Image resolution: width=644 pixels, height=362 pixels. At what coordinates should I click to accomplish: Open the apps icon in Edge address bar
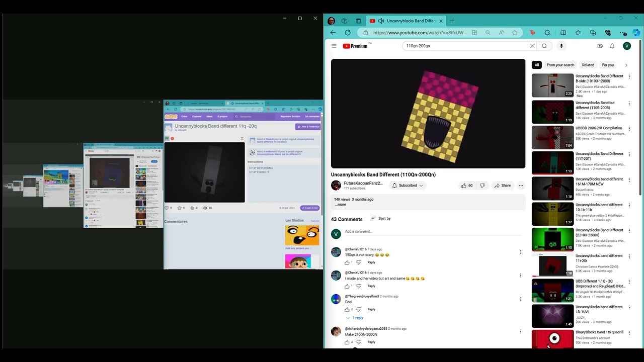coord(474,33)
